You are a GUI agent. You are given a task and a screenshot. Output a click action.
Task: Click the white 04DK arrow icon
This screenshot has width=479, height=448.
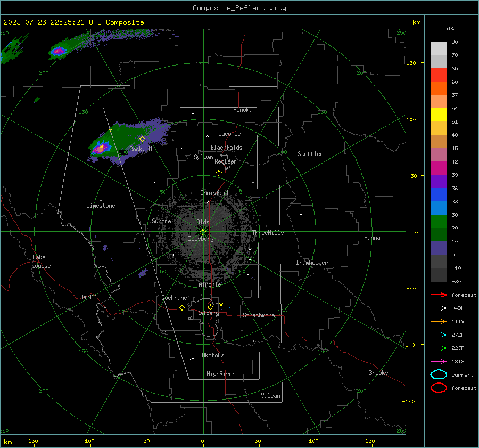point(439,308)
